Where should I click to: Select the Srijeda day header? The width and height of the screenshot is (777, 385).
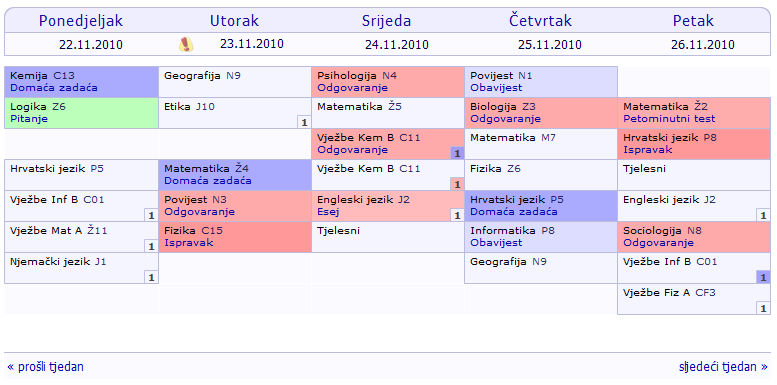(387, 21)
